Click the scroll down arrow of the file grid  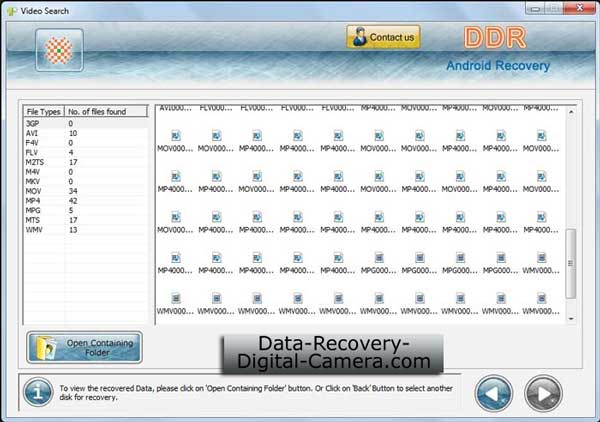[x=571, y=319]
